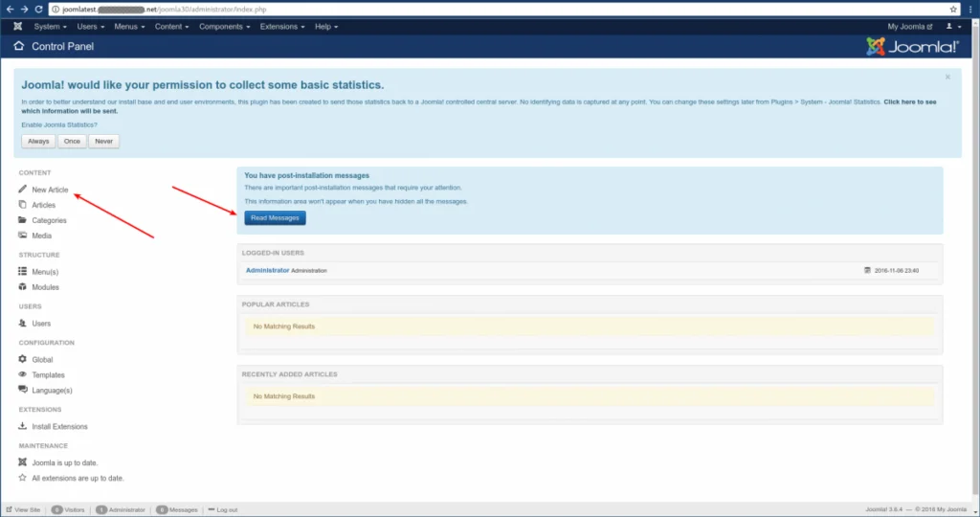Viewport: 980px width, 517px height.
Task: Click the Templates eye icon
Action: (x=23, y=374)
